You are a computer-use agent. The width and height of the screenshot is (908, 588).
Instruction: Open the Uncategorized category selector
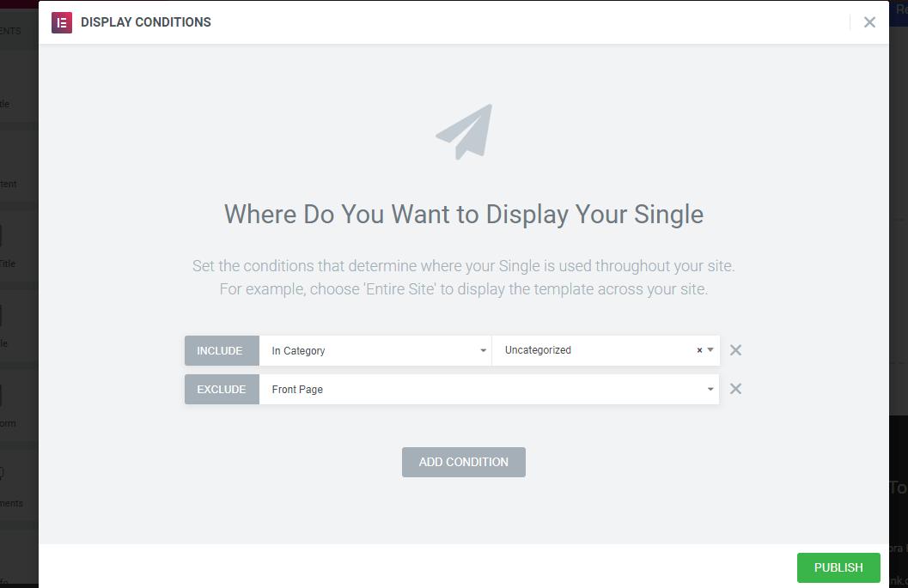pyautogui.click(x=606, y=351)
